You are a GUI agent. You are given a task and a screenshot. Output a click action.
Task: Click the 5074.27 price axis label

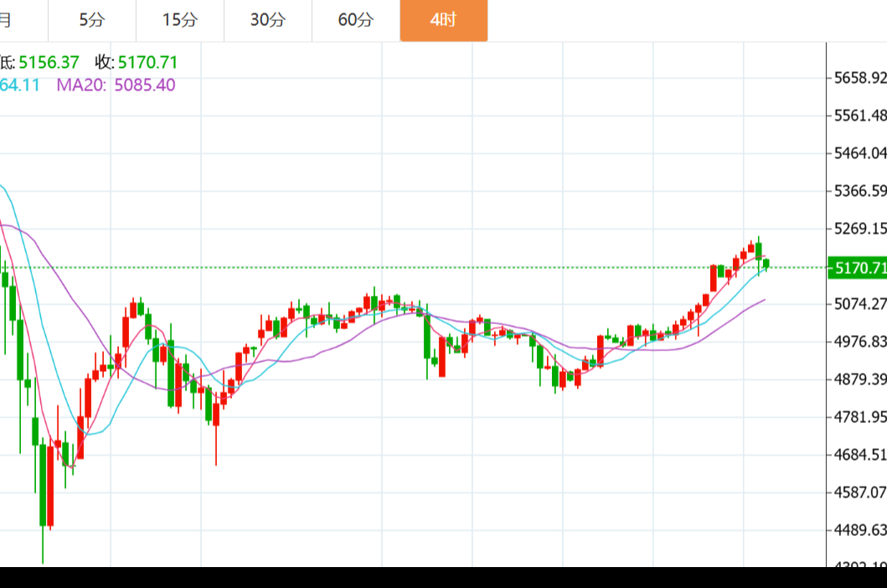[x=860, y=303]
